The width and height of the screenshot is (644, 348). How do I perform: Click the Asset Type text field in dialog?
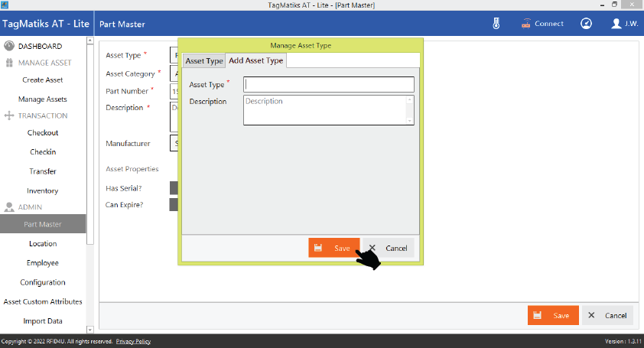point(329,84)
